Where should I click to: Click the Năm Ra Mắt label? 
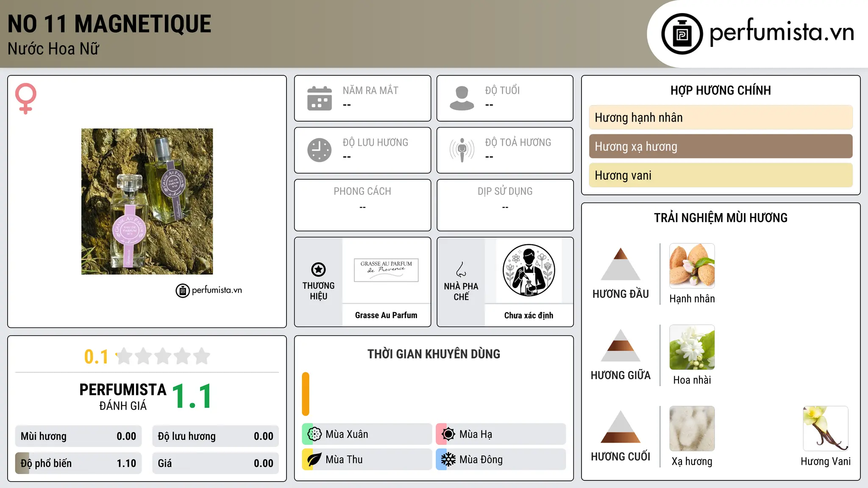point(370,90)
